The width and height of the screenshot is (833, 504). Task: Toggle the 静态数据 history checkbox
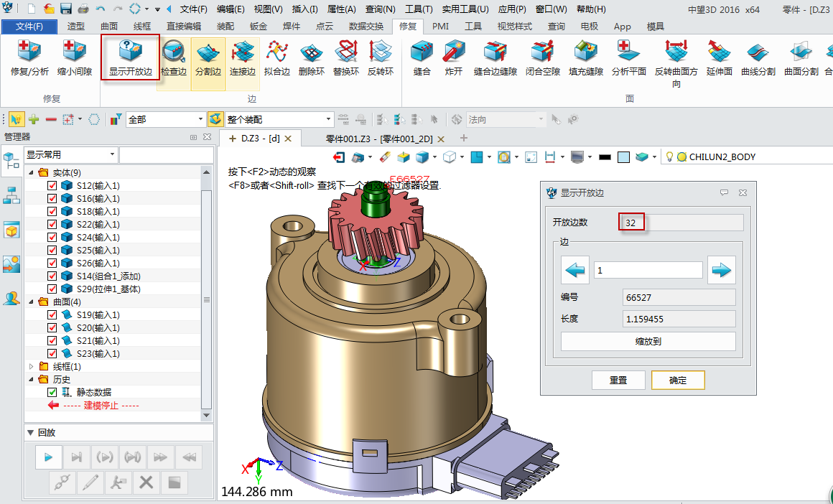(x=52, y=393)
